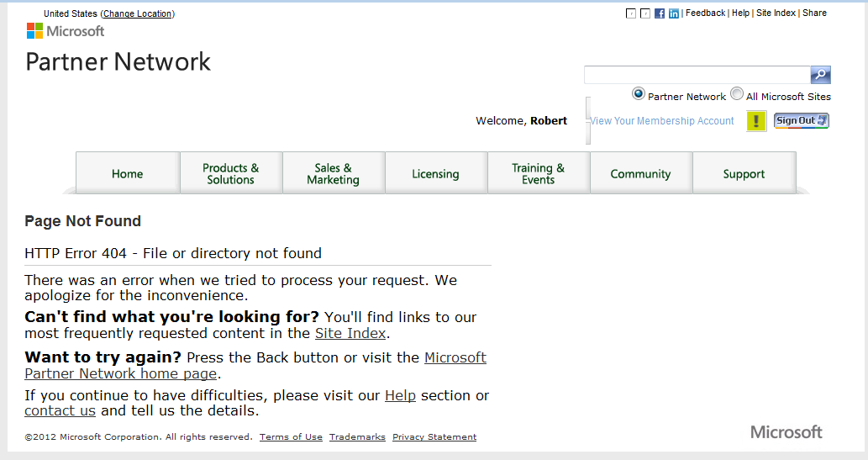Click the yellow exclamation alert icon
This screenshot has height=460, width=868.
coord(756,121)
